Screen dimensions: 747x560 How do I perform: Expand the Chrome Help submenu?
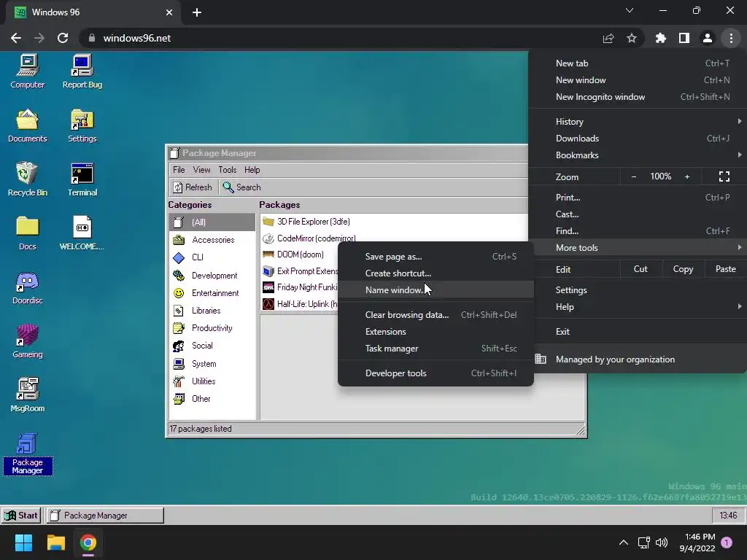click(638, 307)
